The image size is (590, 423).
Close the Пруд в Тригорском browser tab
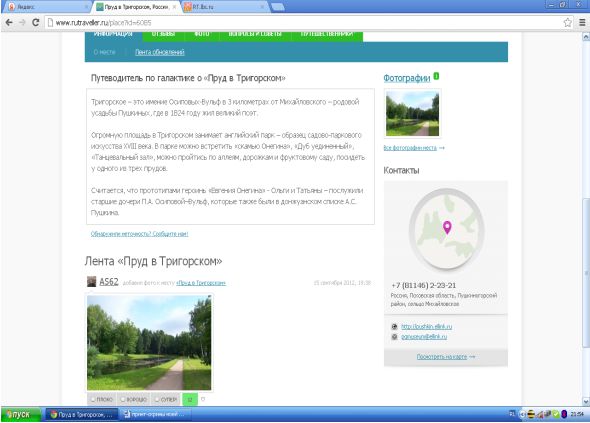pyautogui.click(x=175, y=7)
